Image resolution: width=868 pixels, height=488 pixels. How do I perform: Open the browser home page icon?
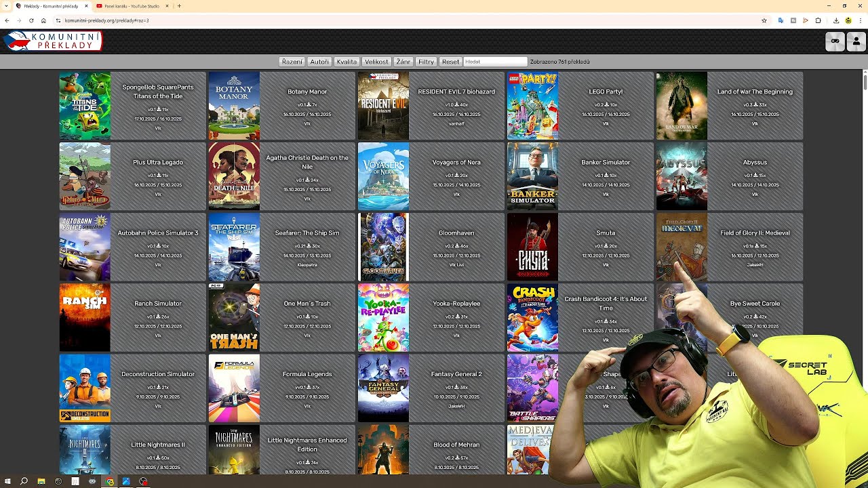point(43,20)
